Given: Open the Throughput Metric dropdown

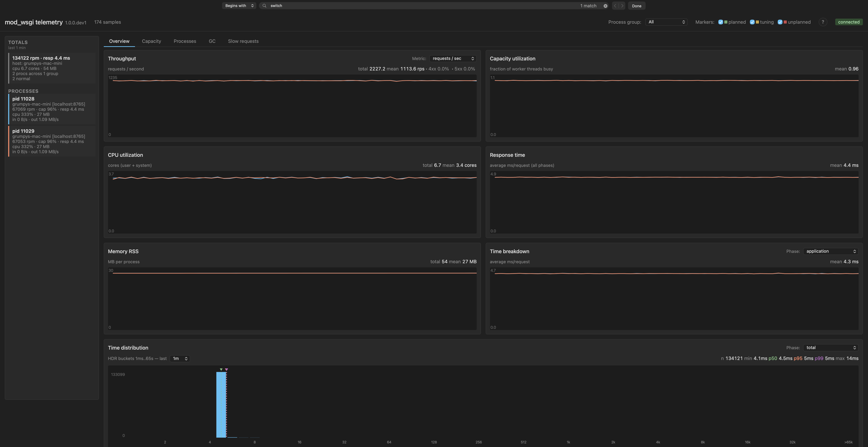Looking at the screenshot, I should tap(453, 59).
